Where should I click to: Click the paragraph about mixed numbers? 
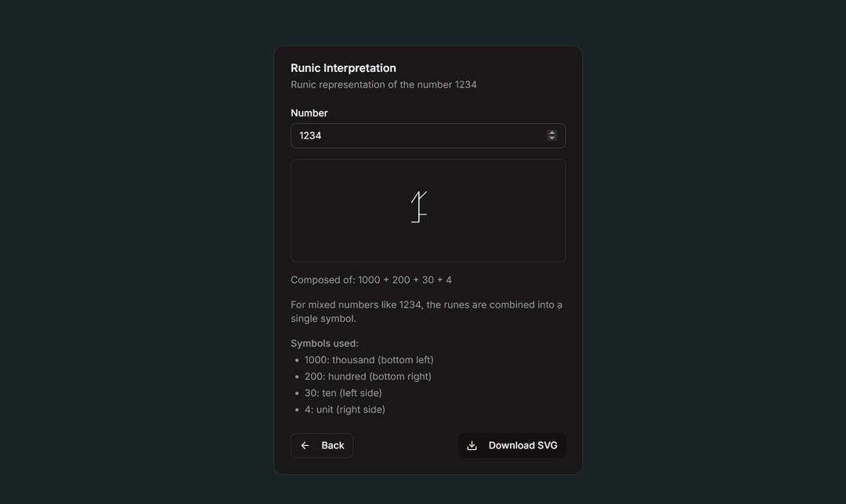coord(426,311)
